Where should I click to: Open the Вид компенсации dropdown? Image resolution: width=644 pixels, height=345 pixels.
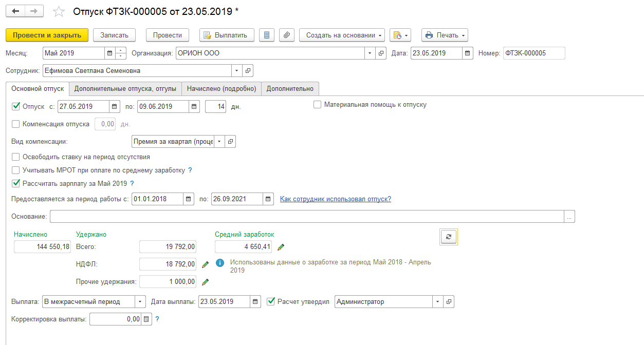tap(219, 141)
